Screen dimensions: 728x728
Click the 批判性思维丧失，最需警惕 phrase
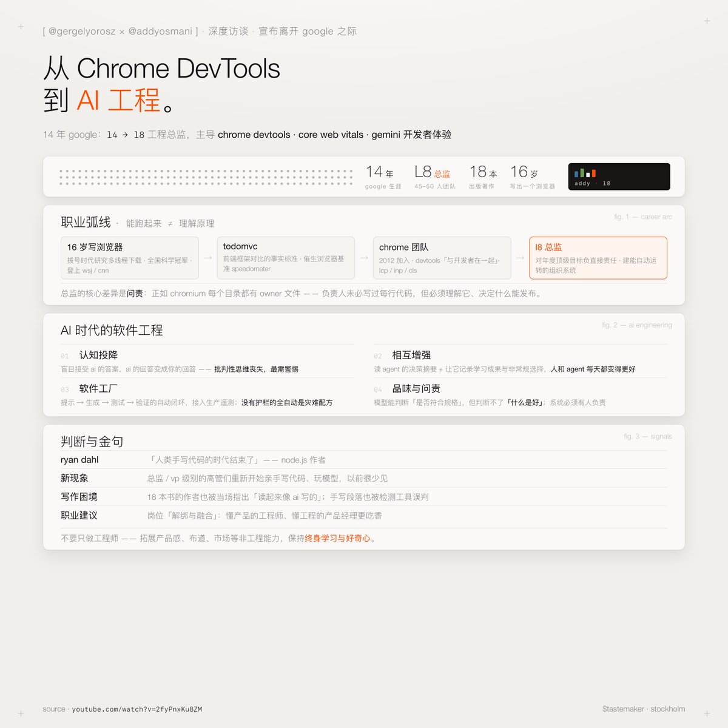point(256,369)
